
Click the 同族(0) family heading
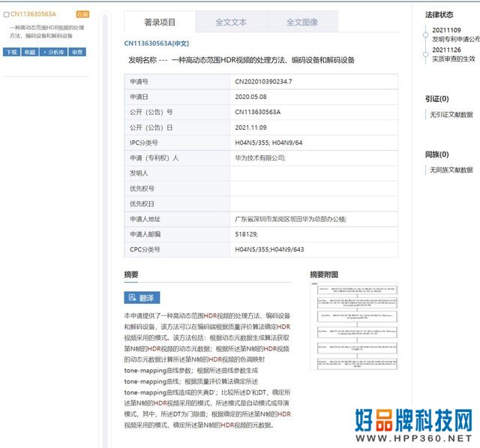pos(436,155)
